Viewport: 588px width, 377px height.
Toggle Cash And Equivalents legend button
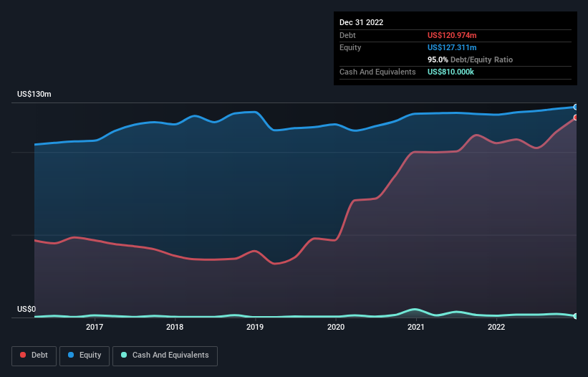tap(165, 355)
